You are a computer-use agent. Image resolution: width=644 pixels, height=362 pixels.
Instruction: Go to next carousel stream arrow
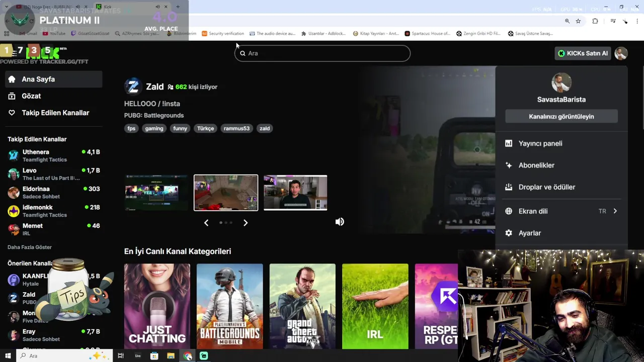tap(246, 223)
